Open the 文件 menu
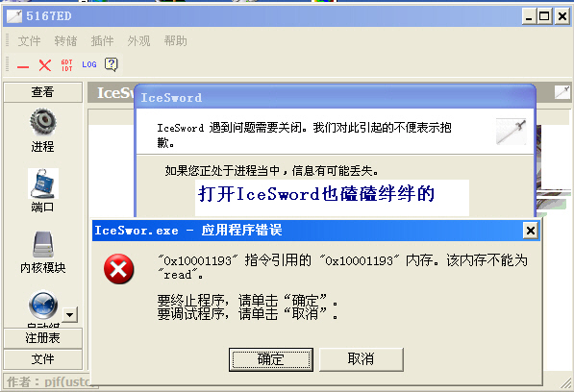This screenshot has height=392, width=574. point(29,41)
